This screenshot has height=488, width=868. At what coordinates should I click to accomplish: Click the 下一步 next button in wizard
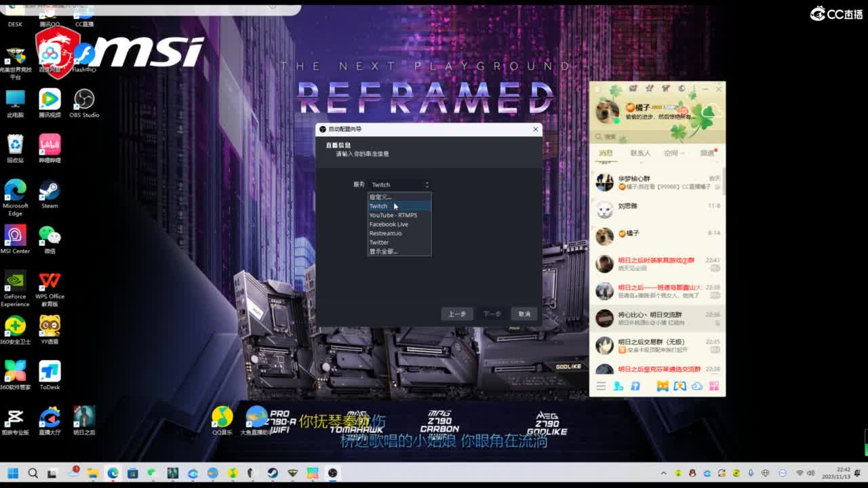pyautogui.click(x=492, y=314)
